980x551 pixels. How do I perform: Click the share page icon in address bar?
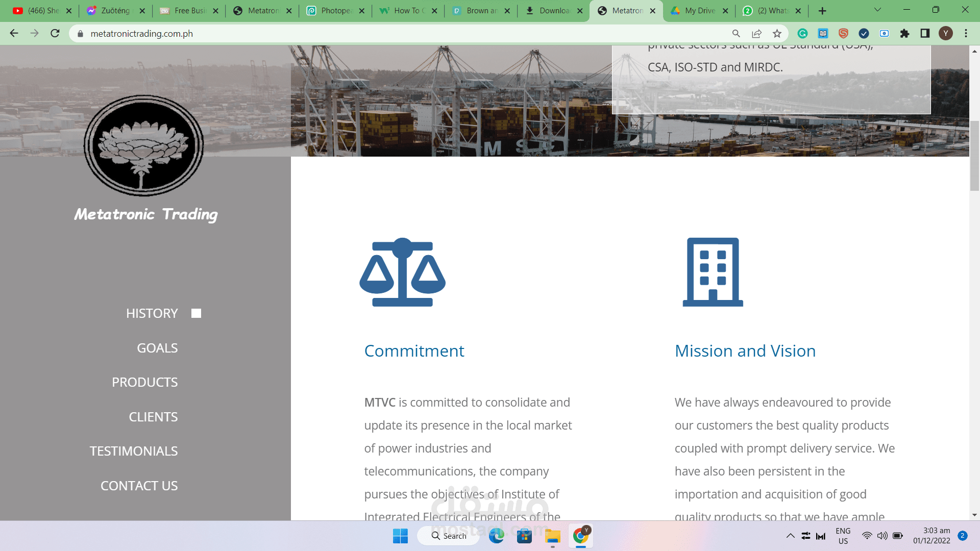click(x=756, y=34)
